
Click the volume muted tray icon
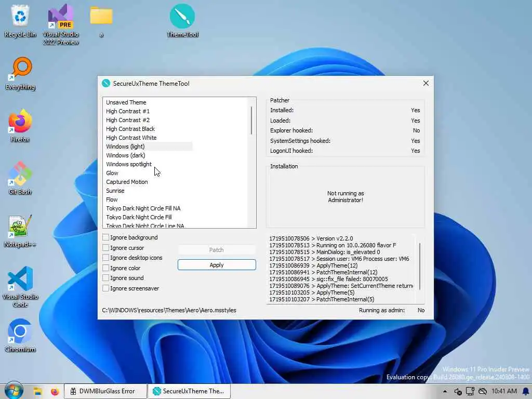458,391
